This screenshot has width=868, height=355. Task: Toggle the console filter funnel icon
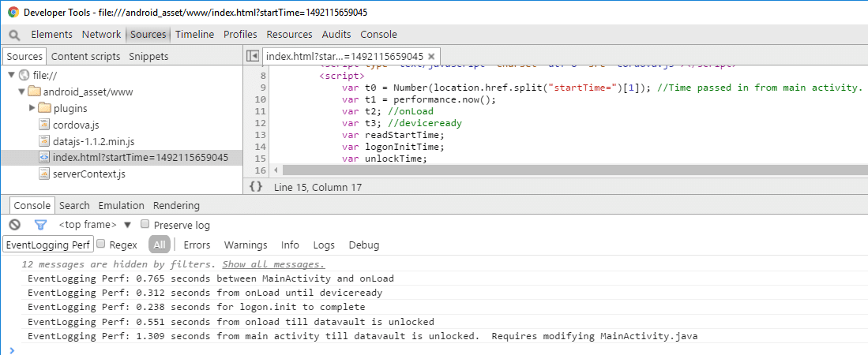tap(41, 225)
